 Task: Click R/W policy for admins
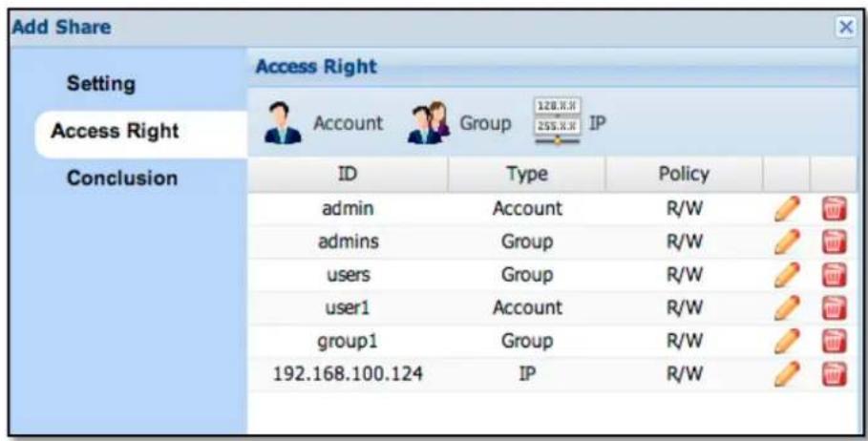point(685,241)
